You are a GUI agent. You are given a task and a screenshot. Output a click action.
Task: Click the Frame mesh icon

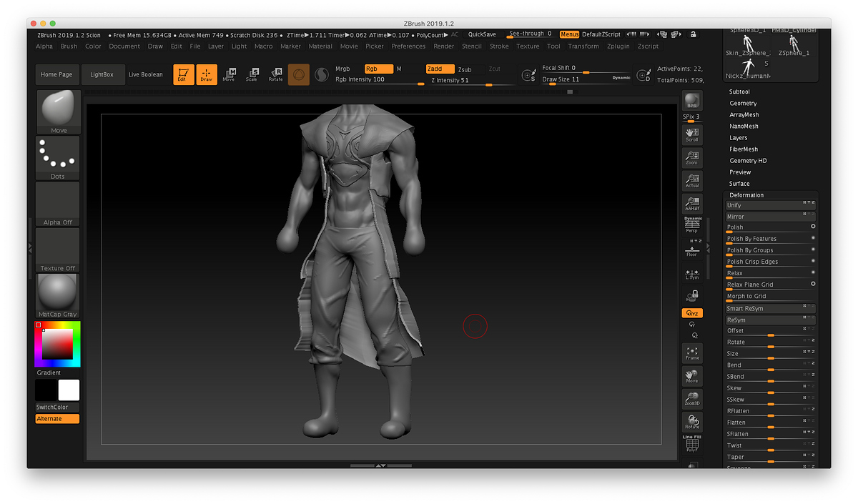pyautogui.click(x=692, y=352)
